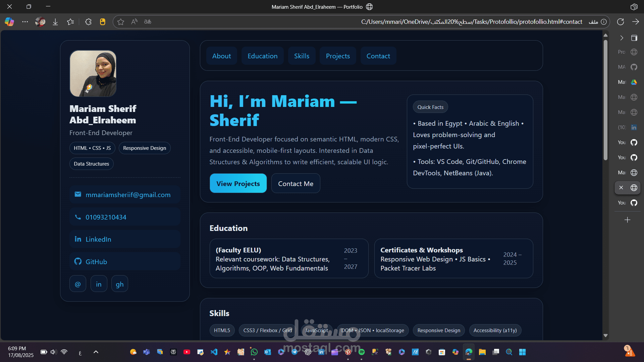This screenshot has width=644, height=362.
Task: Collapse the vertical tabs pane chevron
Action: [622, 38]
